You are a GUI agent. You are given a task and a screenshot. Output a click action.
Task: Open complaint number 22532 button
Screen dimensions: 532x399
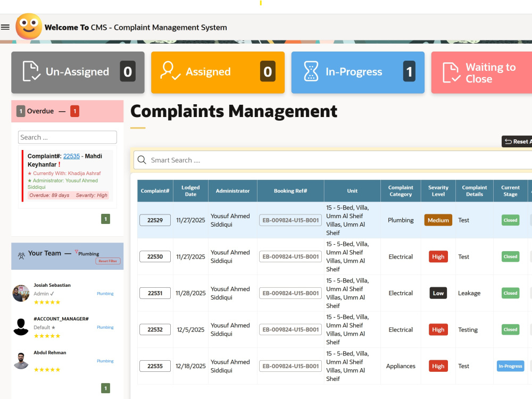point(155,329)
